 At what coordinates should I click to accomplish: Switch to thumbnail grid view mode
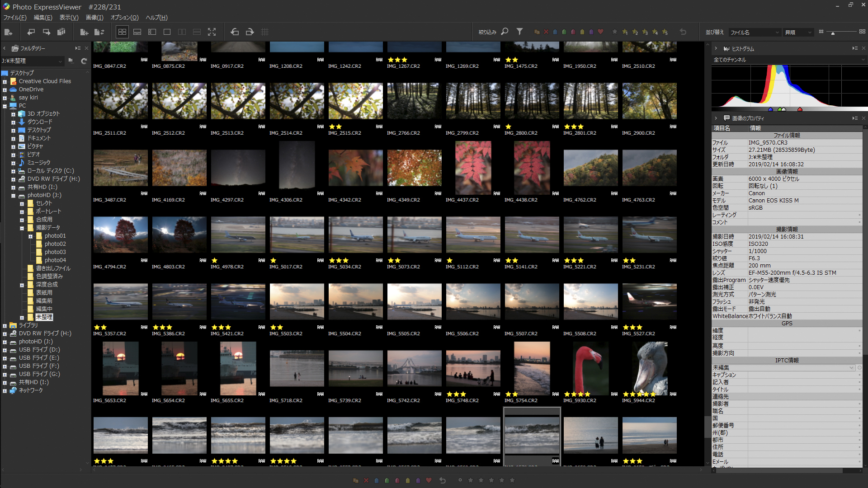(122, 32)
